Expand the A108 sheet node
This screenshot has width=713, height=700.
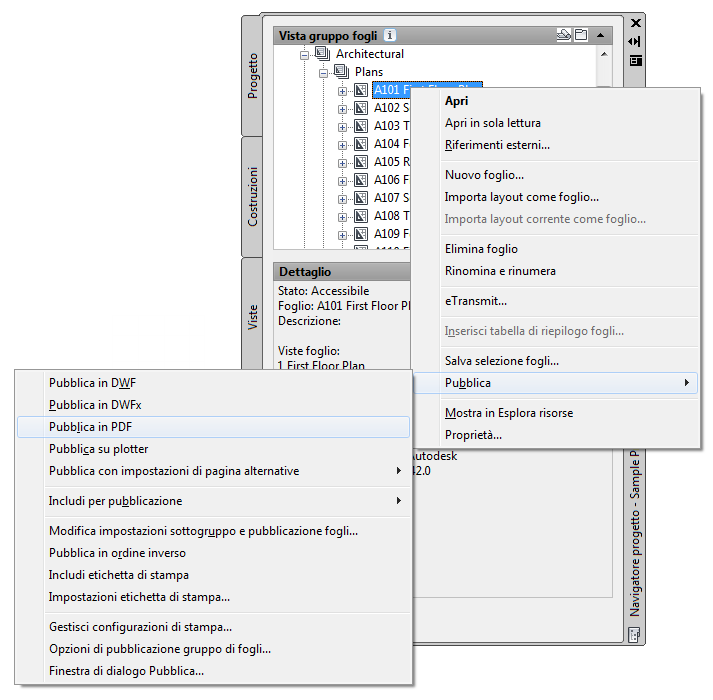342,217
